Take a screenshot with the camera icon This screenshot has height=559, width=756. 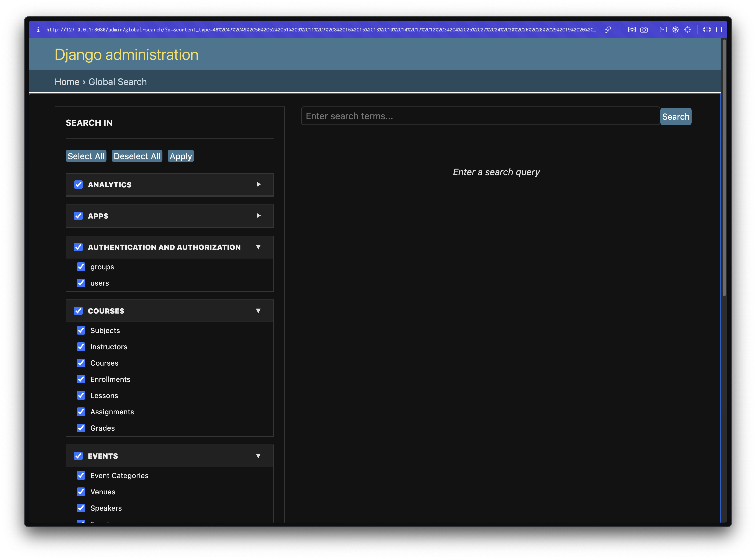pyautogui.click(x=644, y=30)
